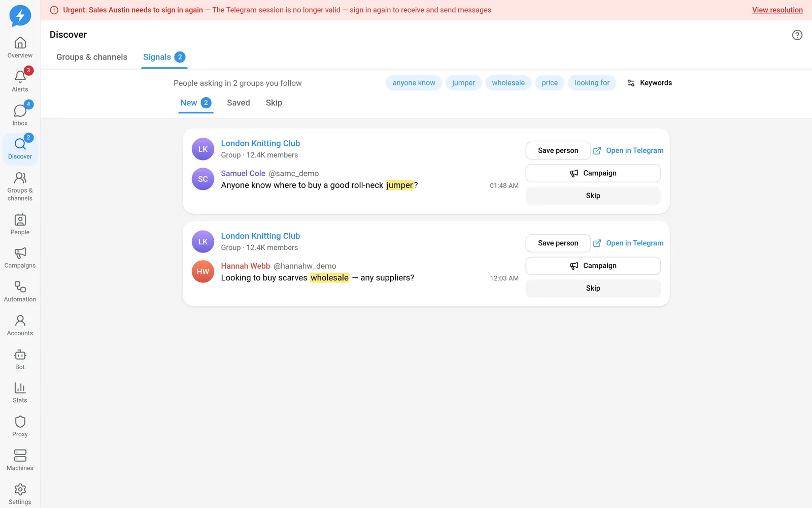Open Overview in the sidebar
812x508 pixels.
20,48
